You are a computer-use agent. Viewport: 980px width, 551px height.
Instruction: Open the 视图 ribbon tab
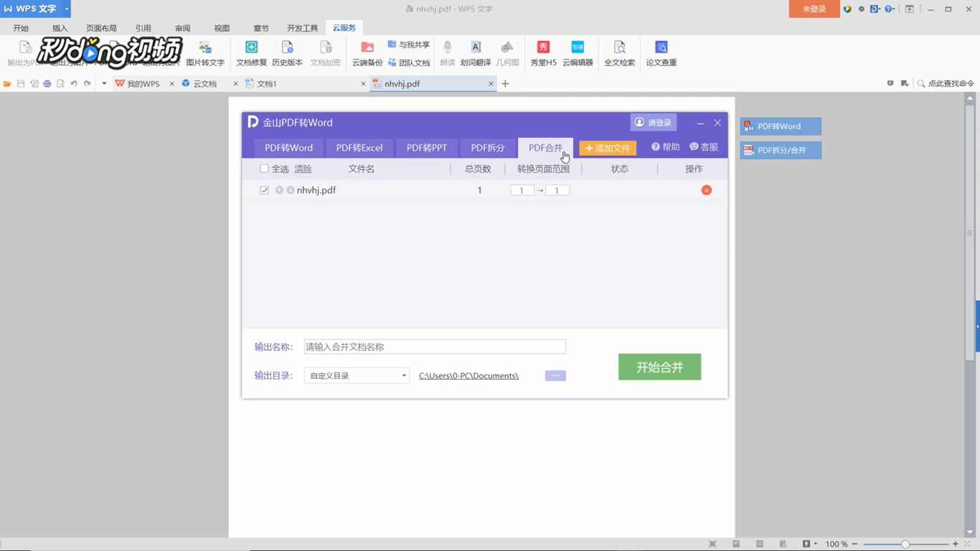[222, 28]
